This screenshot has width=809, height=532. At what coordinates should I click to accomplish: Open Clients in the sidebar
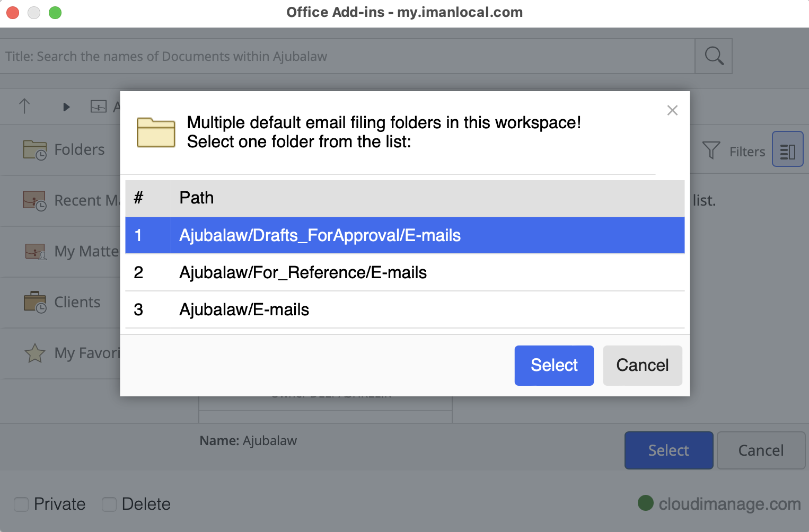(x=76, y=302)
